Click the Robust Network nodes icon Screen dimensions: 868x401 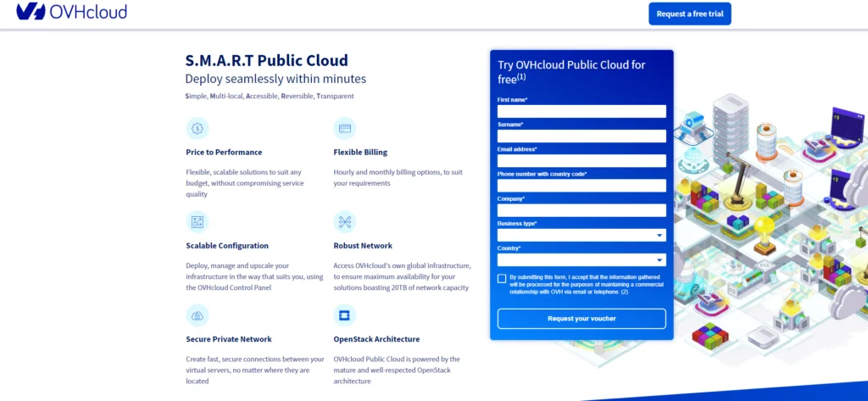[x=345, y=222]
